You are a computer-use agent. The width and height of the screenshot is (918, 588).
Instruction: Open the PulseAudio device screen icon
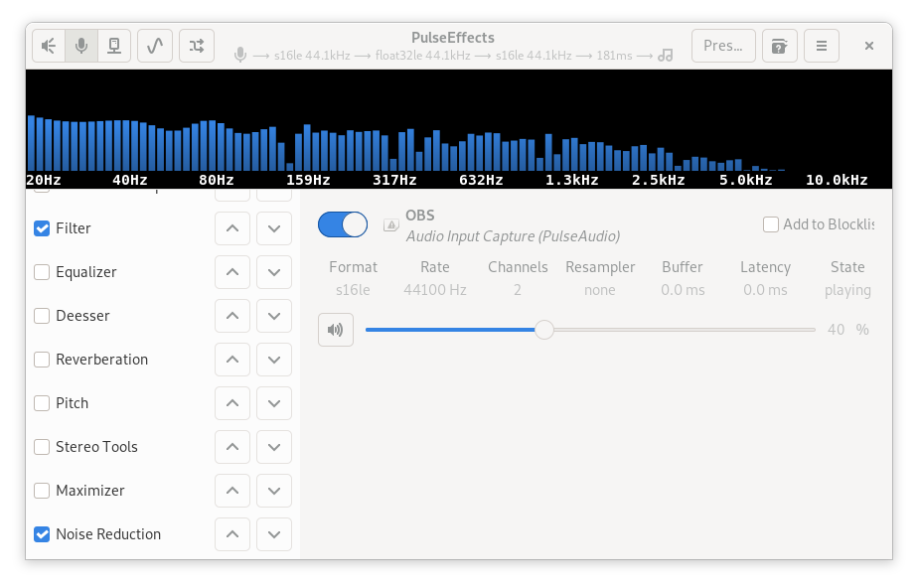pyautogui.click(x=114, y=45)
